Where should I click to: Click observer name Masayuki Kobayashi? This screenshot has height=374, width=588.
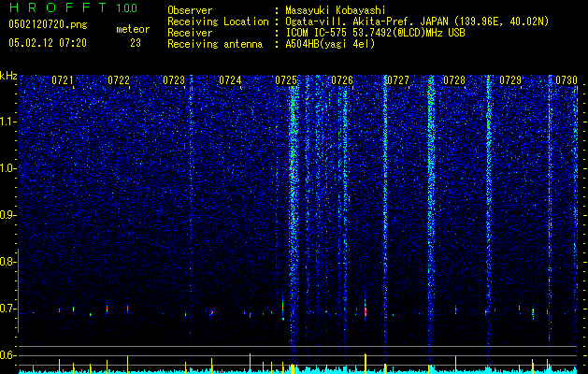click(x=337, y=10)
